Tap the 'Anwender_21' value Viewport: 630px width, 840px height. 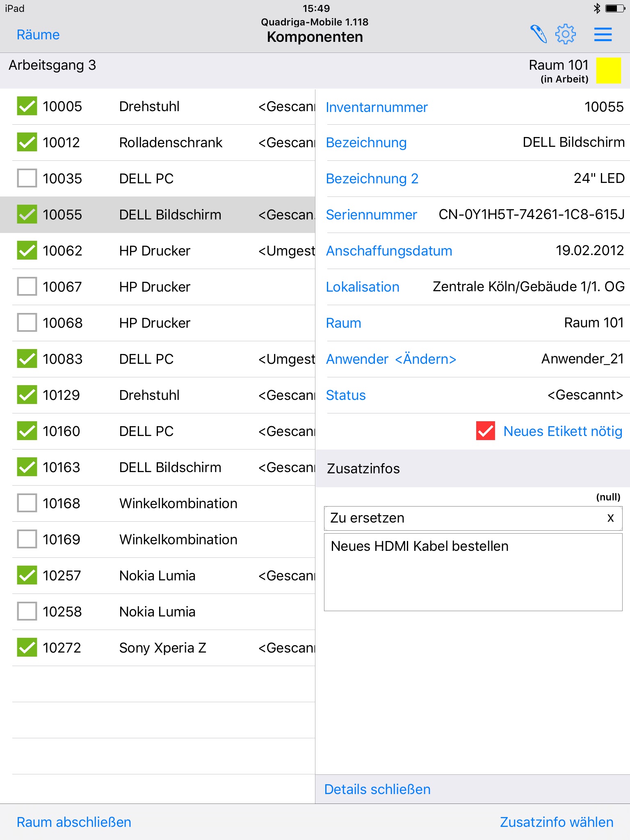[582, 359]
